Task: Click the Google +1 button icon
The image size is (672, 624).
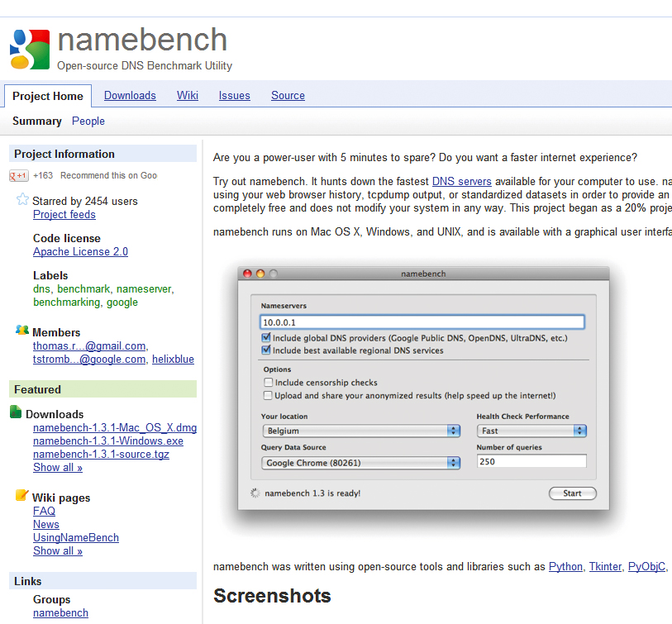Action: [19, 175]
